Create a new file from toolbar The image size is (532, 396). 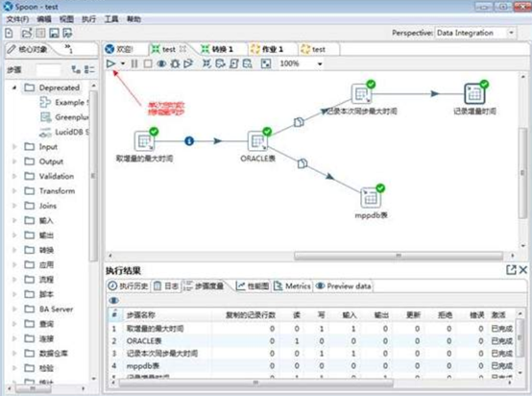pyautogui.click(x=10, y=33)
